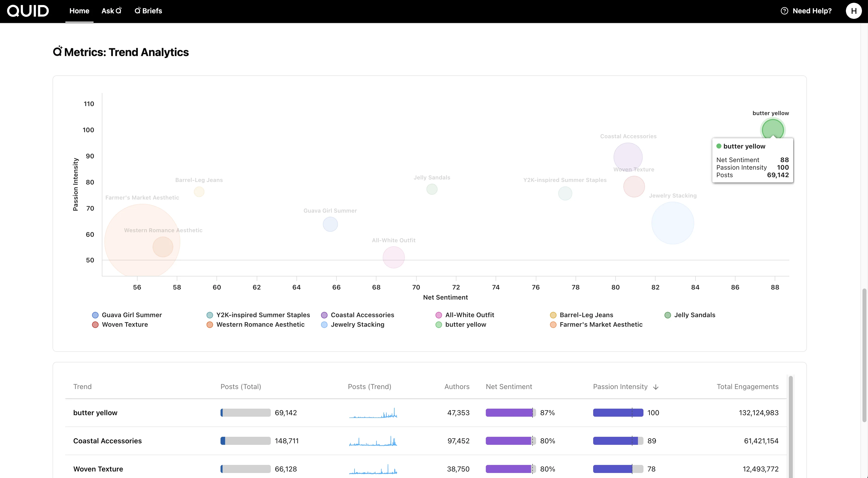This screenshot has width=868, height=478.
Task: Switch to the Ask Q tab
Action: click(x=111, y=11)
